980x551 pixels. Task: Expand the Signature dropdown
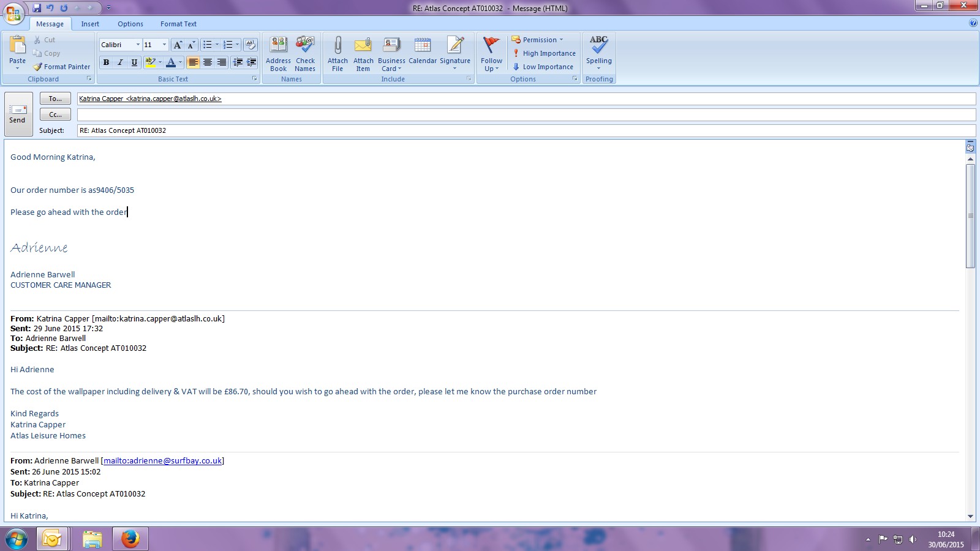455,68
